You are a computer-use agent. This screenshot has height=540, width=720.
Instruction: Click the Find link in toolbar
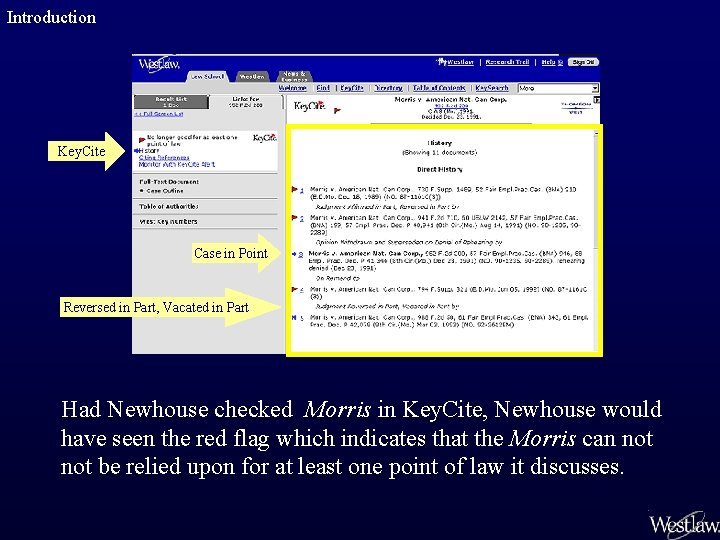click(323, 88)
